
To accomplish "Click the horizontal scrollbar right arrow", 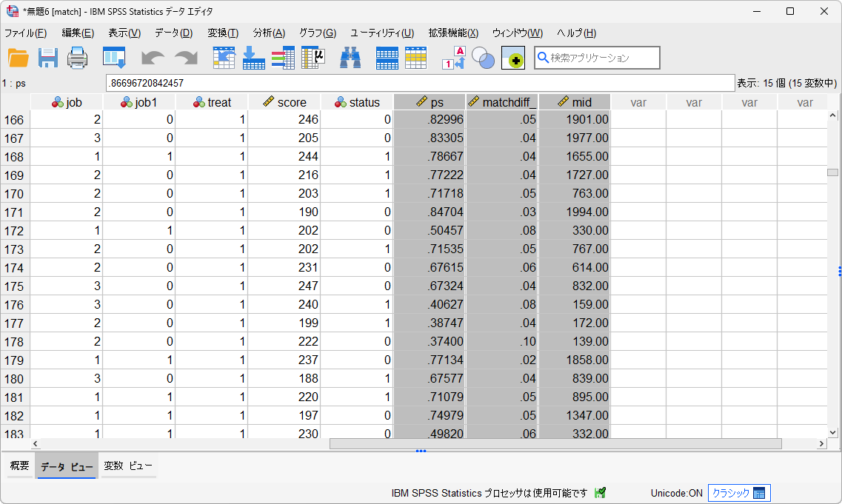I will pyautogui.click(x=821, y=444).
